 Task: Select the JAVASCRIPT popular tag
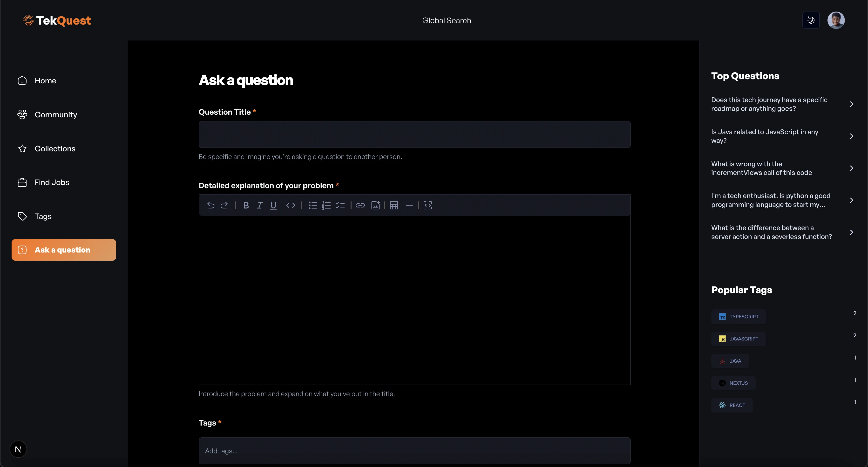coord(739,339)
